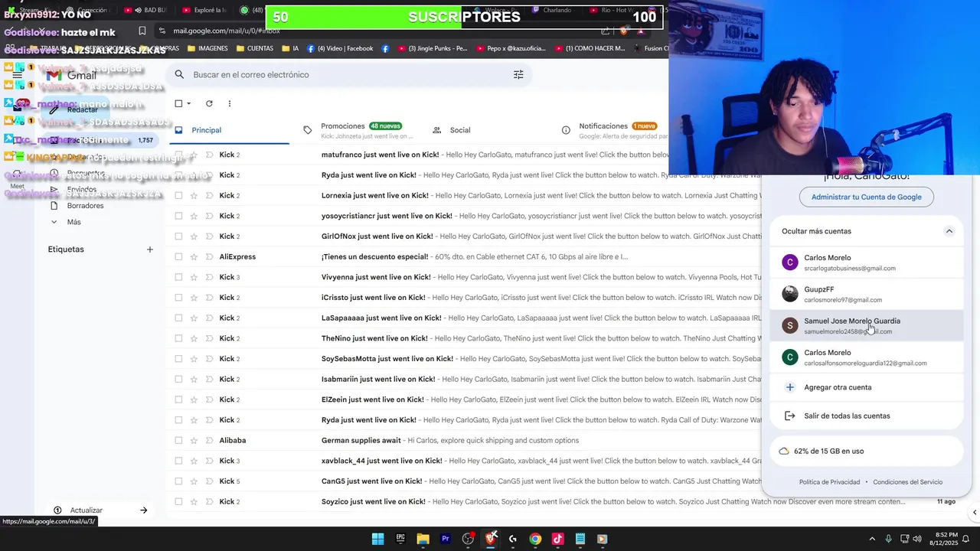Open Epic Games Launcher from taskbar

(400, 539)
